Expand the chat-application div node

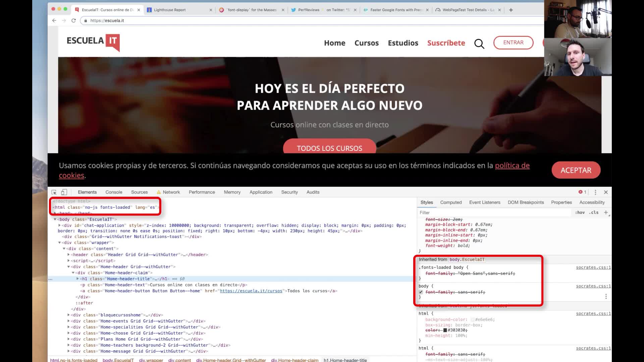(x=60, y=226)
